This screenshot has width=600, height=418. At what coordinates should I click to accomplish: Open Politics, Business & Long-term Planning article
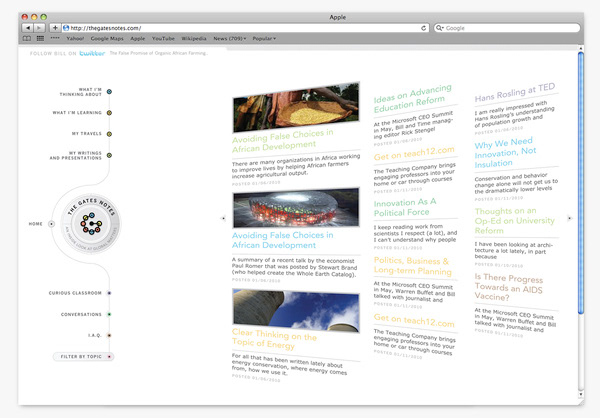click(x=412, y=266)
